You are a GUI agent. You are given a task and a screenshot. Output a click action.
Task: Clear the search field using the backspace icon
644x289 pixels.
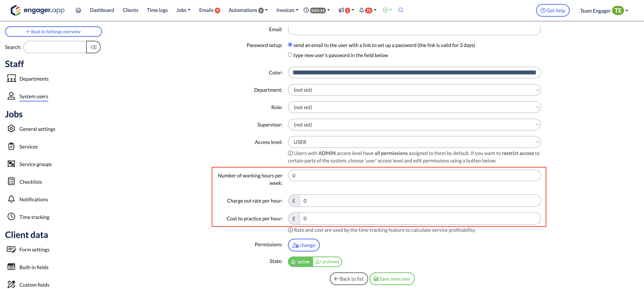(x=93, y=47)
